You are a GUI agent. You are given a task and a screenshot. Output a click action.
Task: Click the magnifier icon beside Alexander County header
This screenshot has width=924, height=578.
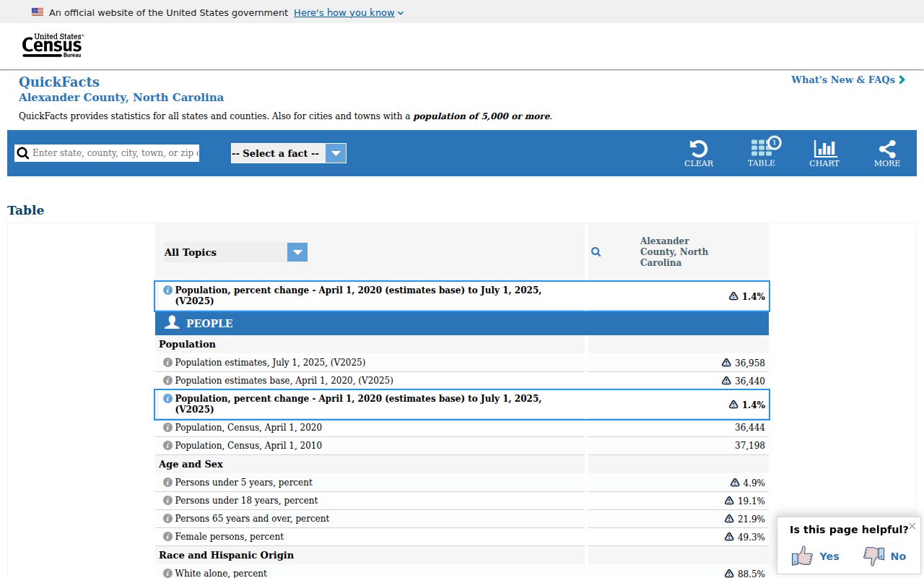coord(596,252)
